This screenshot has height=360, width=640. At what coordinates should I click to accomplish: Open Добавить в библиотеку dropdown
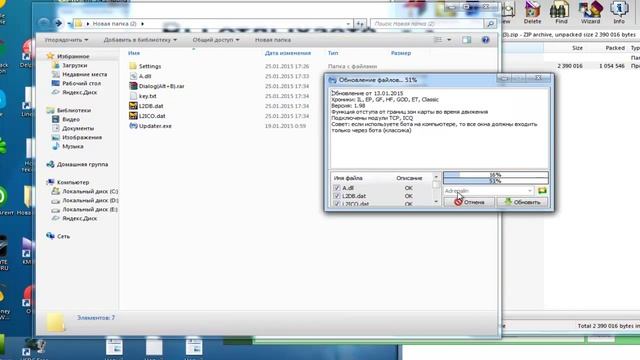[x=140, y=40]
